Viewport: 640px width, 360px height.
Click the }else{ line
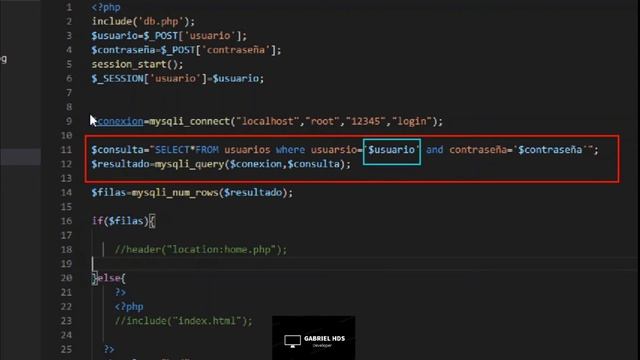pos(109,278)
